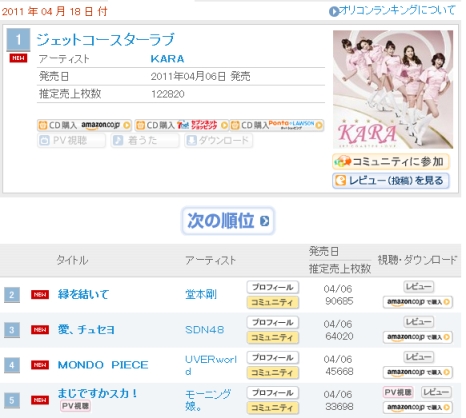Open artist KARA link

tap(167, 59)
